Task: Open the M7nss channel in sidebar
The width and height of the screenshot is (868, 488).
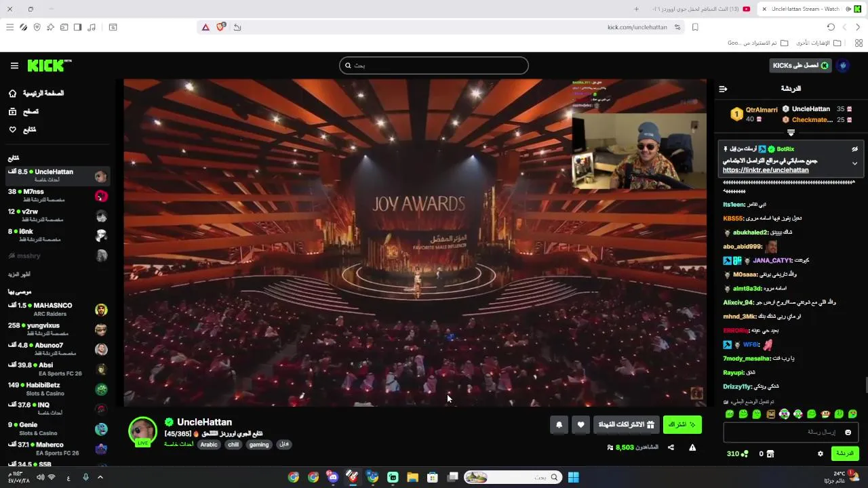Action: point(58,195)
